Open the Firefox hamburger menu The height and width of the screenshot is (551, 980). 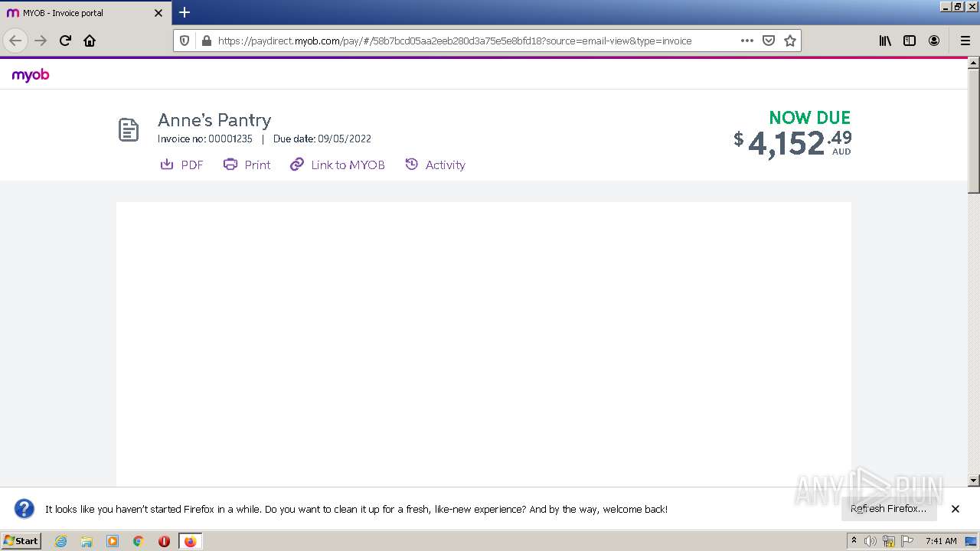pyautogui.click(x=965, y=41)
